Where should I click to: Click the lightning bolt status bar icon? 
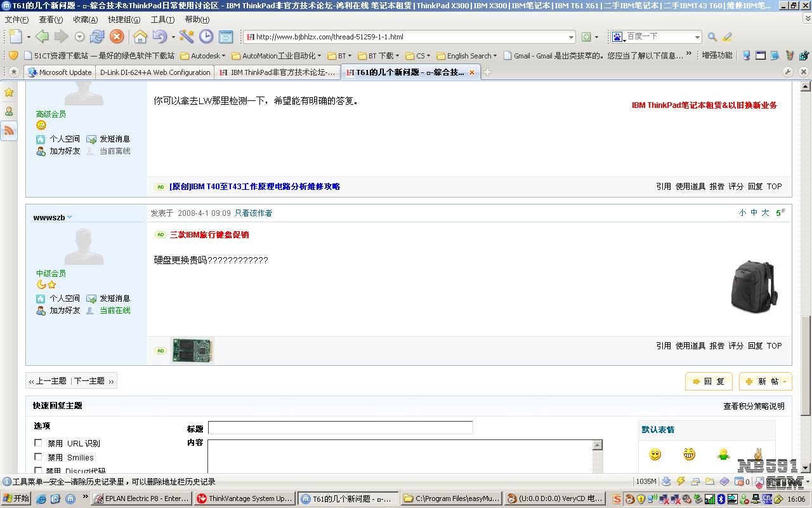tap(681, 482)
